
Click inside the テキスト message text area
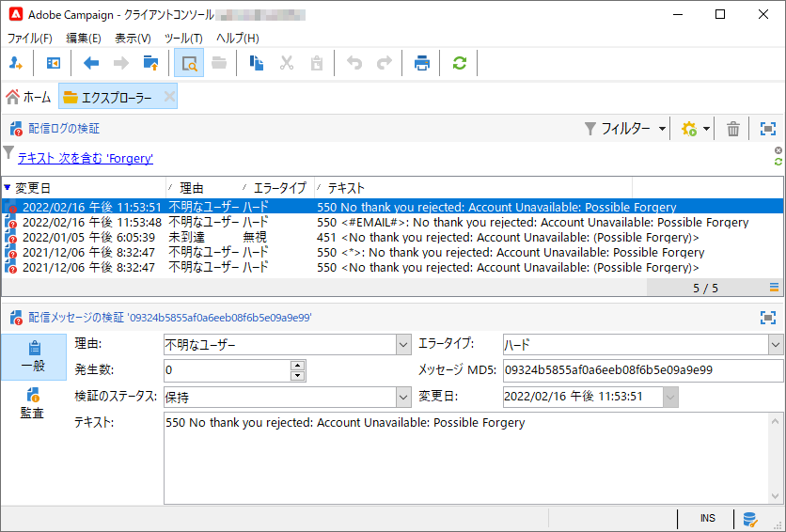click(x=466, y=459)
